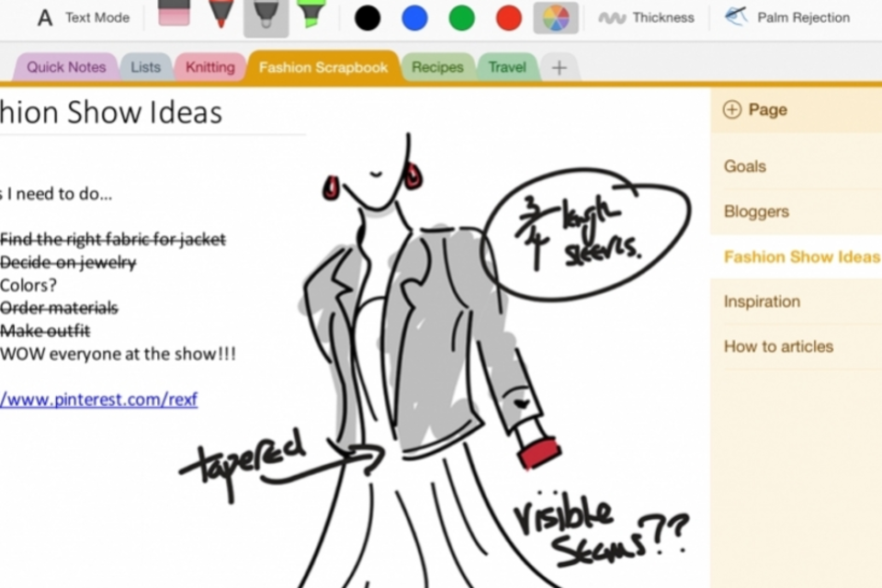Choose the blue ink color
The height and width of the screenshot is (588, 882).
[414, 17]
